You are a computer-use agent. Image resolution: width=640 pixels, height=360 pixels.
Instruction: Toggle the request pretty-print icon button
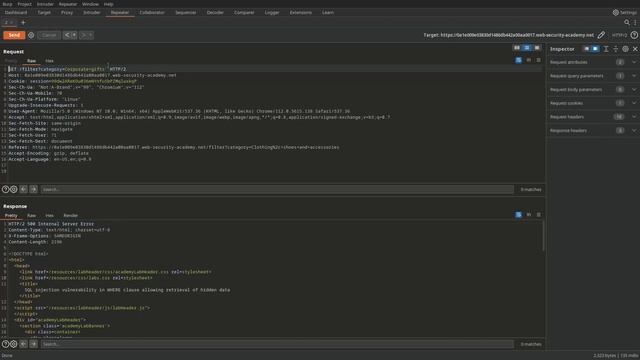[x=518, y=60]
